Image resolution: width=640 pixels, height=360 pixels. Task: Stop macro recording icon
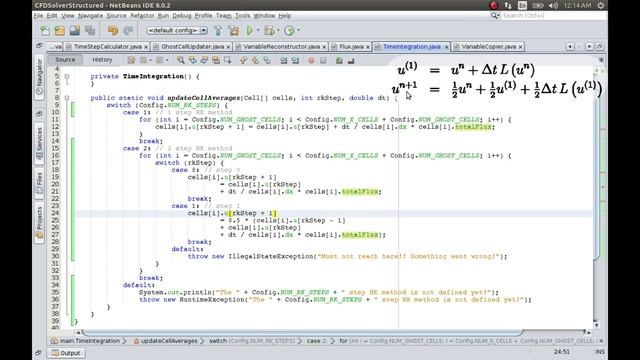click(323, 60)
